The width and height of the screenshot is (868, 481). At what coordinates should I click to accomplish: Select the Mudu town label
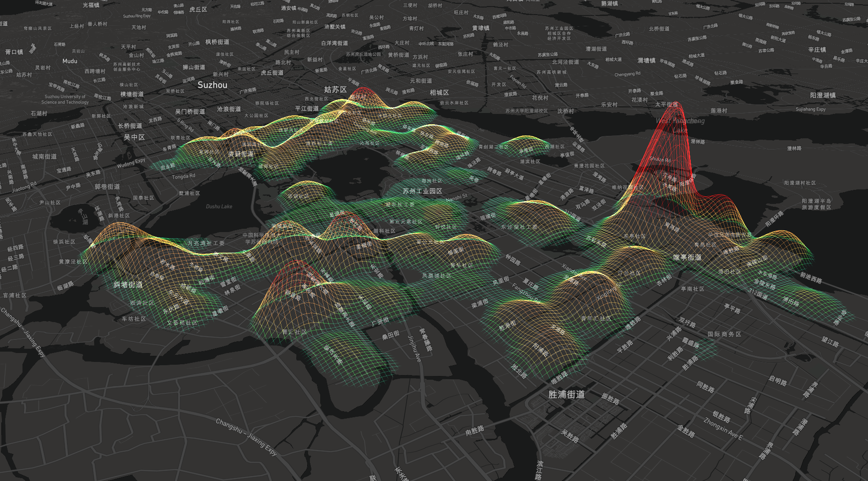[69, 61]
